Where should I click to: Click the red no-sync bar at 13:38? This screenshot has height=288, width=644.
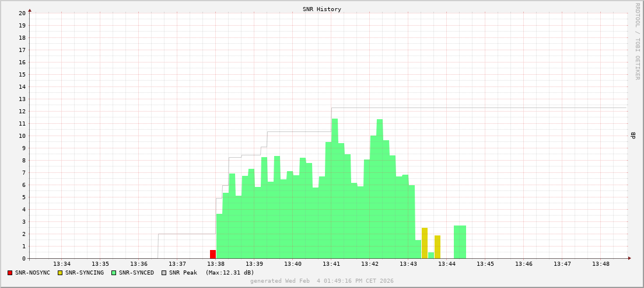(x=213, y=254)
